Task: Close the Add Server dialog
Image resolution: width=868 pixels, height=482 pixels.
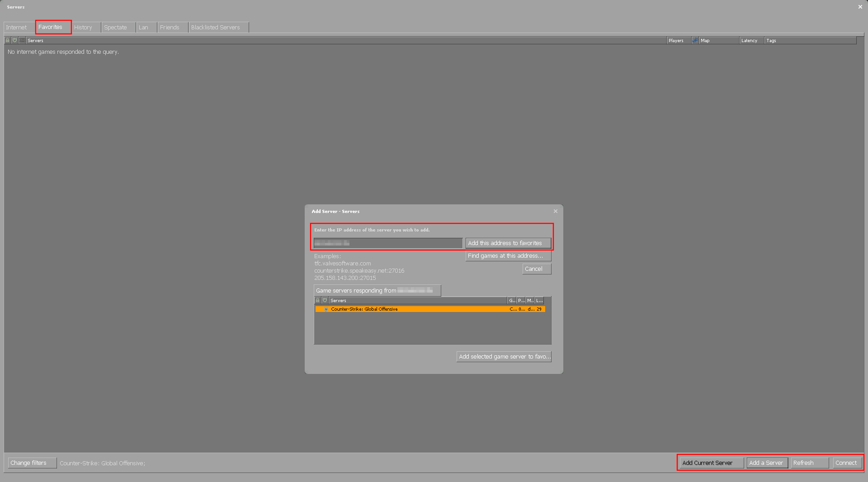Action: [x=556, y=211]
